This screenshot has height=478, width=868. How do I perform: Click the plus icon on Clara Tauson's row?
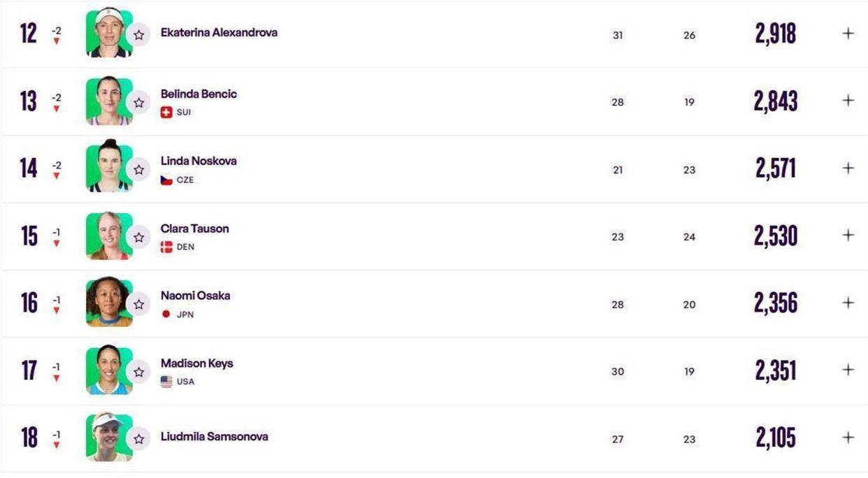[848, 235]
